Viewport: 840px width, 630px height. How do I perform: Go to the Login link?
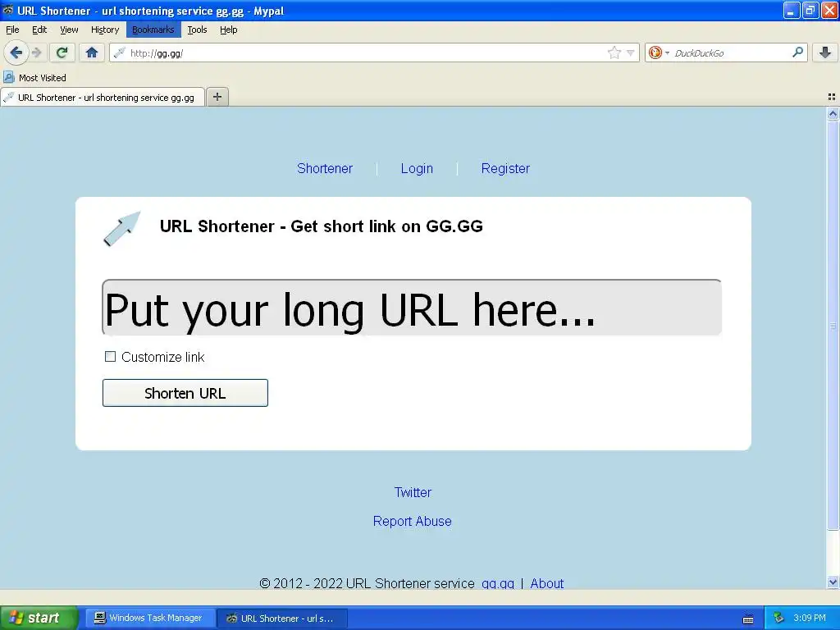417,168
